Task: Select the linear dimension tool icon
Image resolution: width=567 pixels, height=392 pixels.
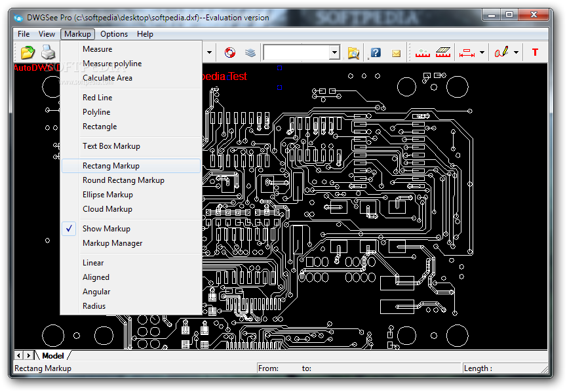Action: tap(467, 53)
